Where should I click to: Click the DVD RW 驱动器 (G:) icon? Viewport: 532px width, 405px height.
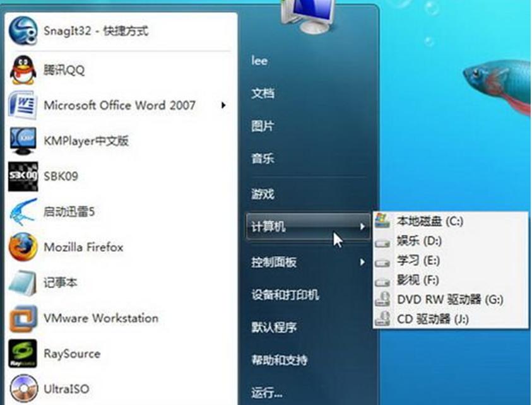point(382,300)
